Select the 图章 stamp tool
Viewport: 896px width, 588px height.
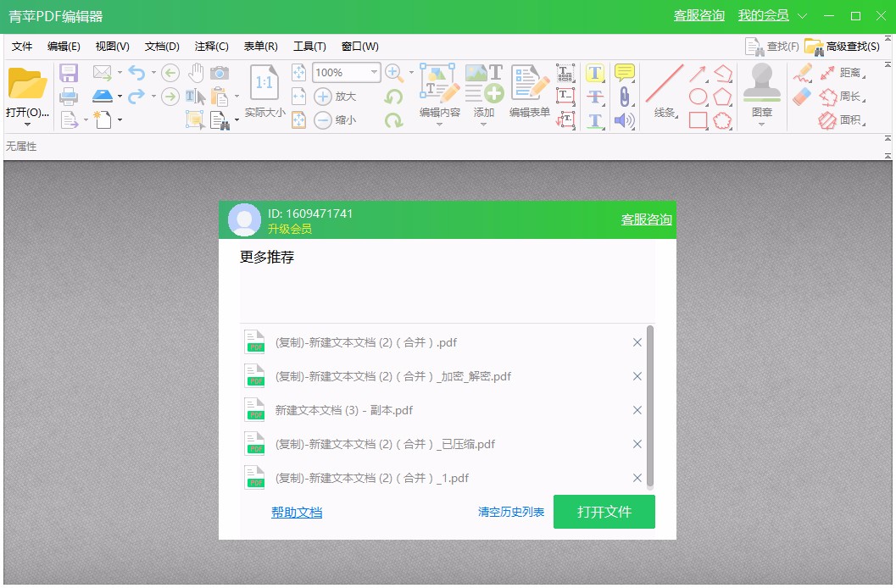tap(761, 93)
